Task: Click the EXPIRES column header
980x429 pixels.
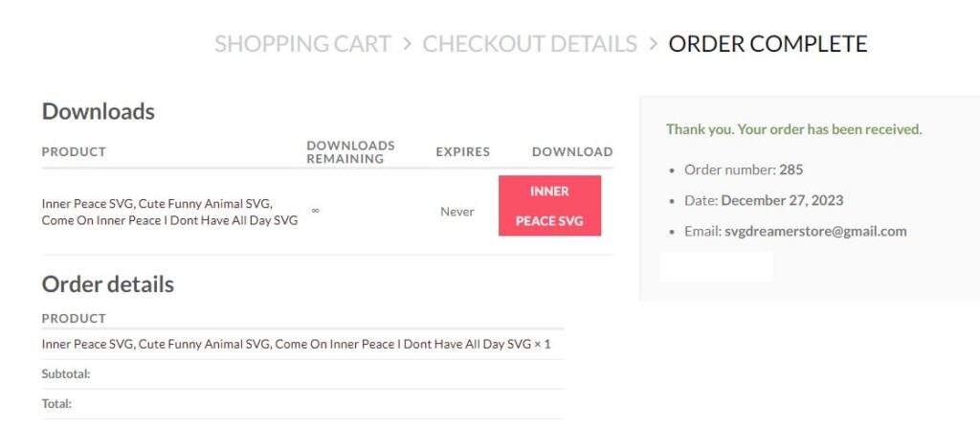Action: click(462, 152)
